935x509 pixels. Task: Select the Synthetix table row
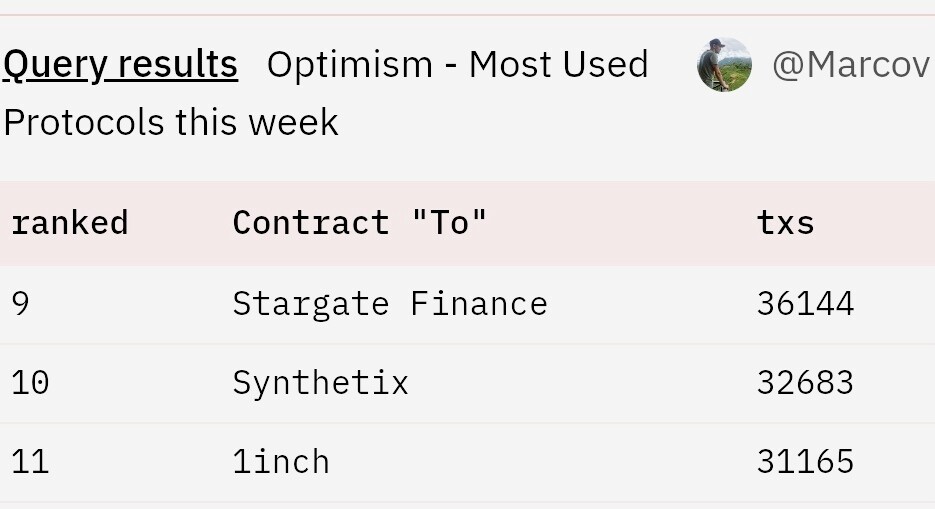click(468, 383)
